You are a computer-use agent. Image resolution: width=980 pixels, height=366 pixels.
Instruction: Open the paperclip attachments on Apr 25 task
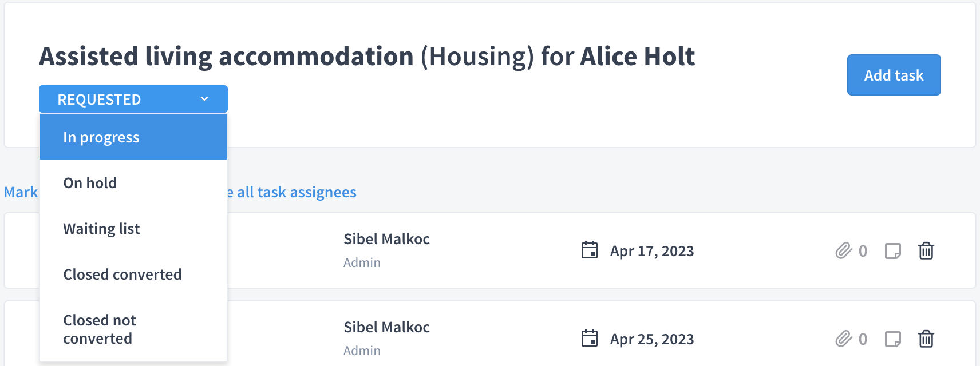point(844,339)
